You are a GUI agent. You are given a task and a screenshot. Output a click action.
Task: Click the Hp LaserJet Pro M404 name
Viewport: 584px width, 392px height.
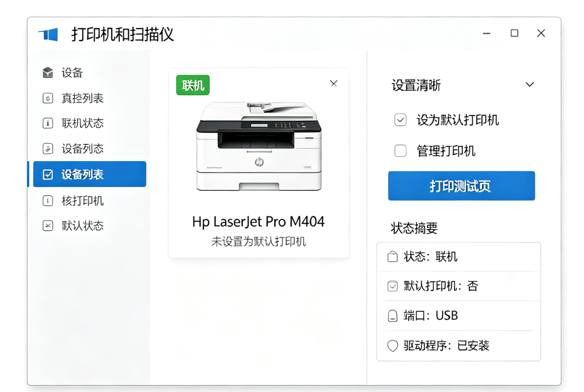pyautogui.click(x=258, y=222)
